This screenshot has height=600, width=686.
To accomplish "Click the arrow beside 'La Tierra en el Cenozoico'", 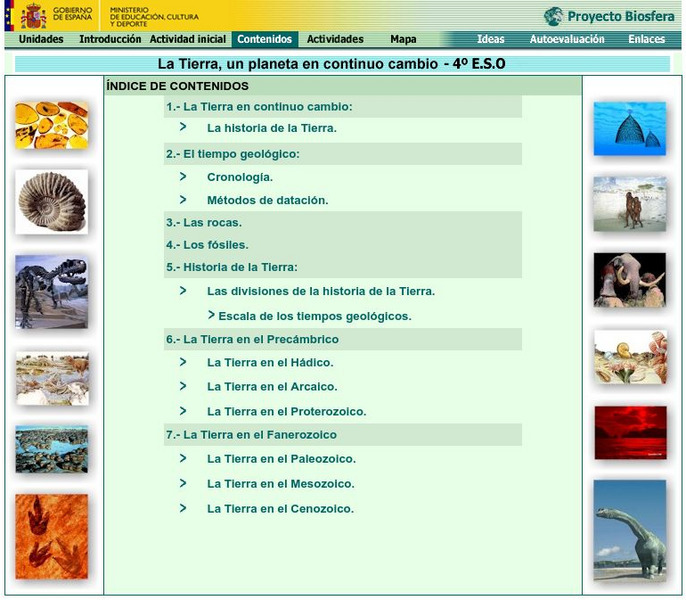I will 183,508.
